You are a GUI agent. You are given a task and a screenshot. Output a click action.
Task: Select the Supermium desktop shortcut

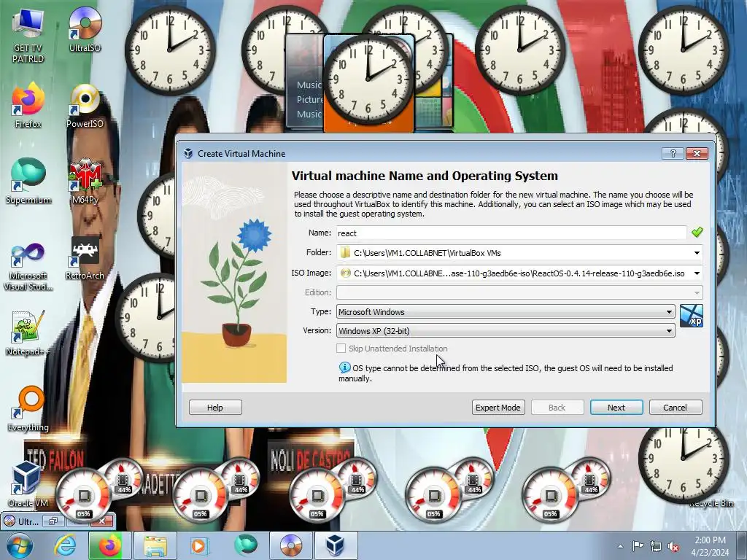pyautogui.click(x=28, y=182)
